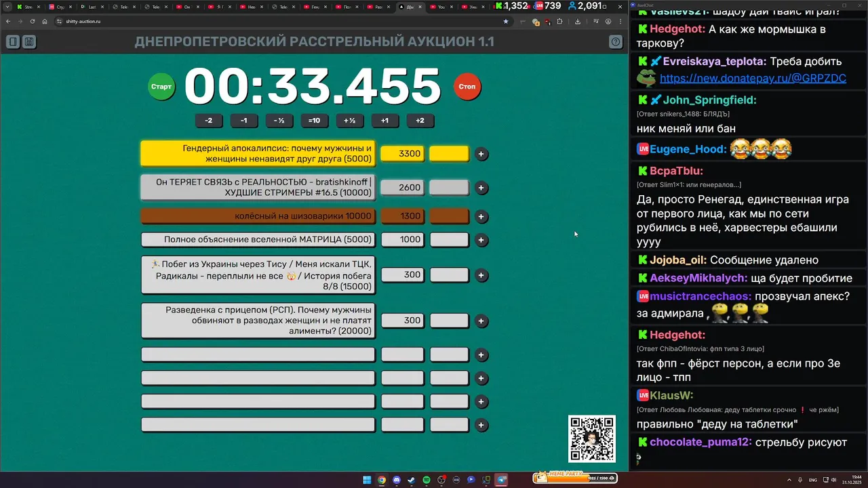The height and width of the screenshot is (488, 868).
Task: Click the +½ timer adjustment button
Action: (350, 121)
